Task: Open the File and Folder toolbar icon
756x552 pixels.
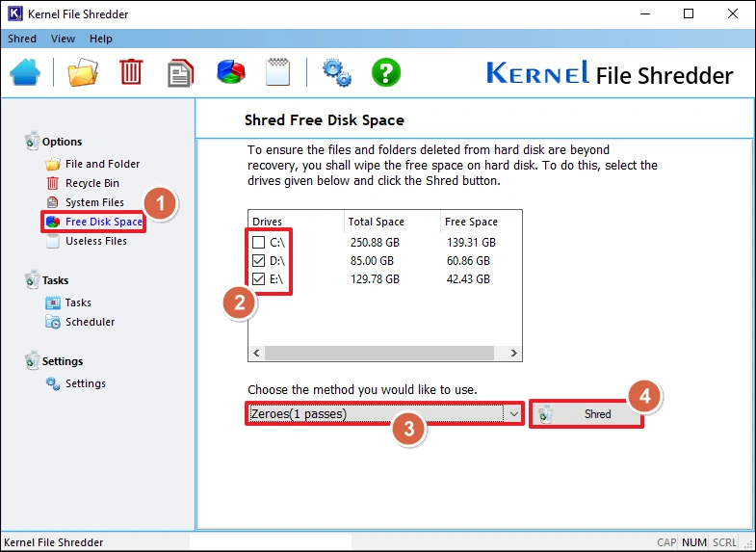Action: click(82, 73)
